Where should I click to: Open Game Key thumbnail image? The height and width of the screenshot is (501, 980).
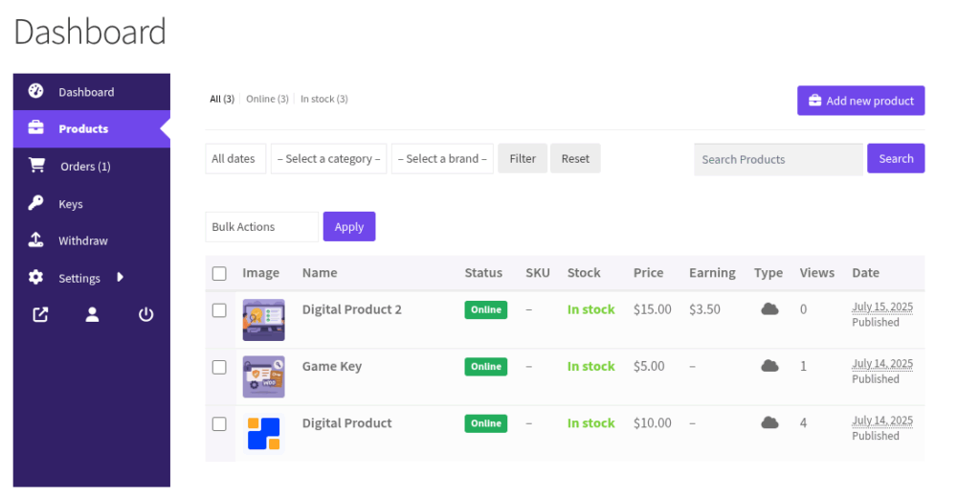(x=264, y=376)
